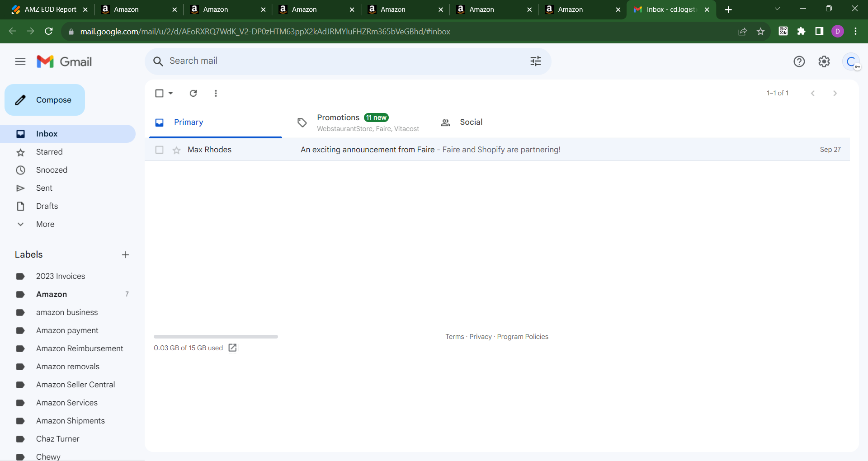The image size is (868, 461).
Task: Close the AMZ EOD Report tab
Action: point(85,9)
